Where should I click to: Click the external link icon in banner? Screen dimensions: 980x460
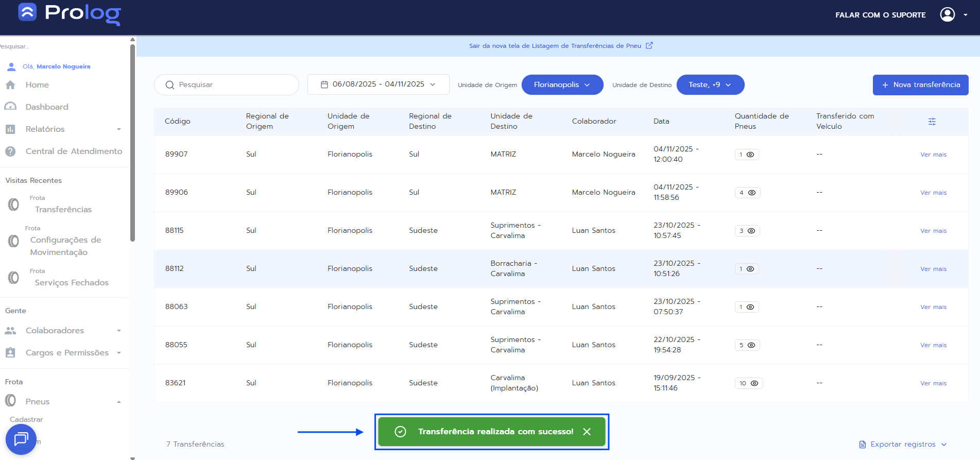[x=649, y=46]
